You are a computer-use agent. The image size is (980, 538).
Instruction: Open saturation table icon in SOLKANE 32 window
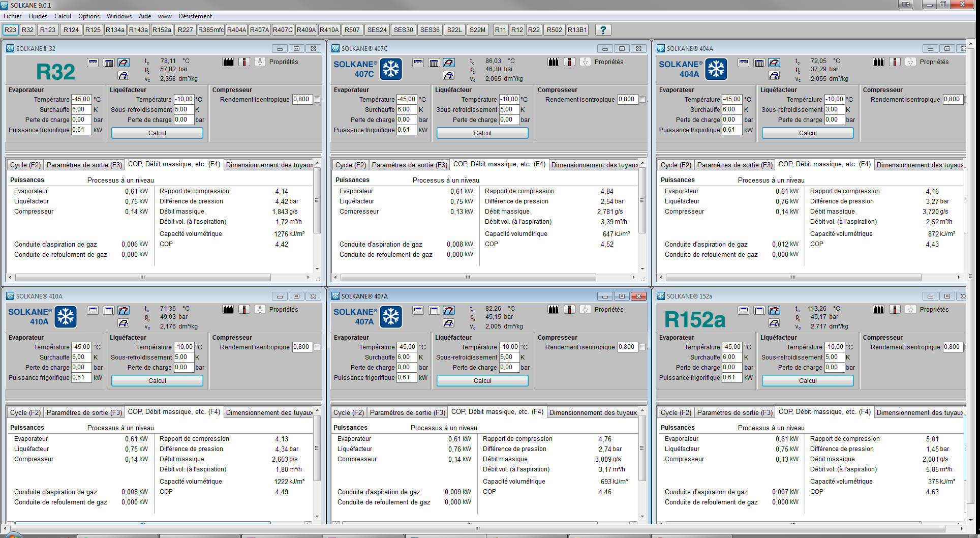93,62
